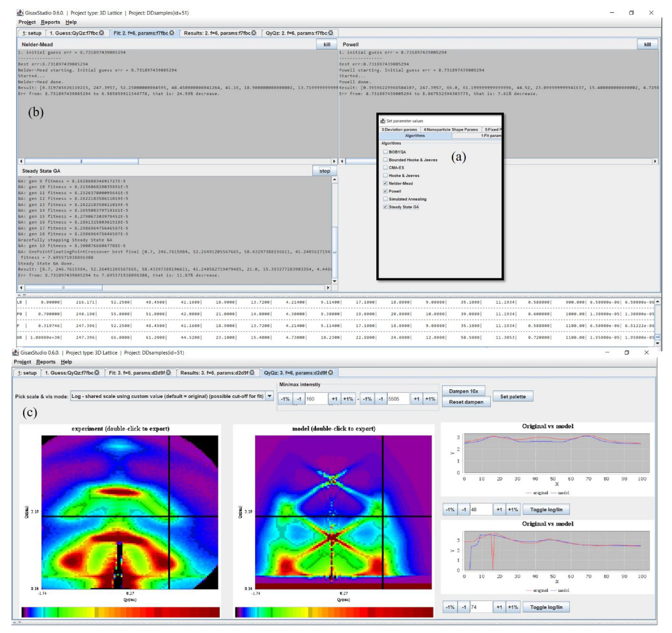Click scroll-down arrow of Steady State GA log
672x633 pixels.
[335, 281]
